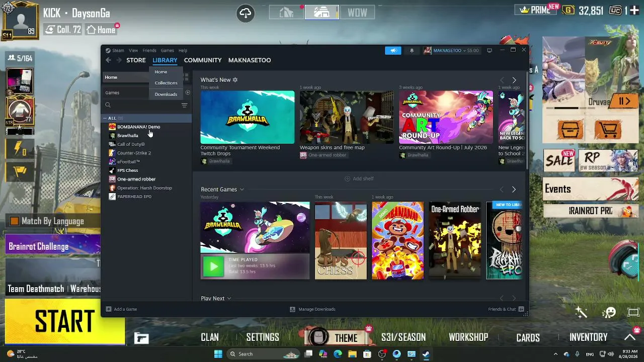The width and height of the screenshot is (644, 362).
Task: Expand the game's bottom menu arrow
Action: [630, 337]
